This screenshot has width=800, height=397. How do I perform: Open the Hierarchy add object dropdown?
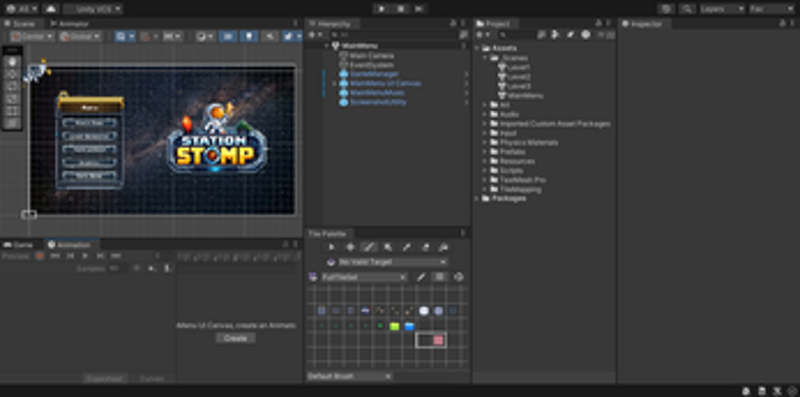click(314, 35)
